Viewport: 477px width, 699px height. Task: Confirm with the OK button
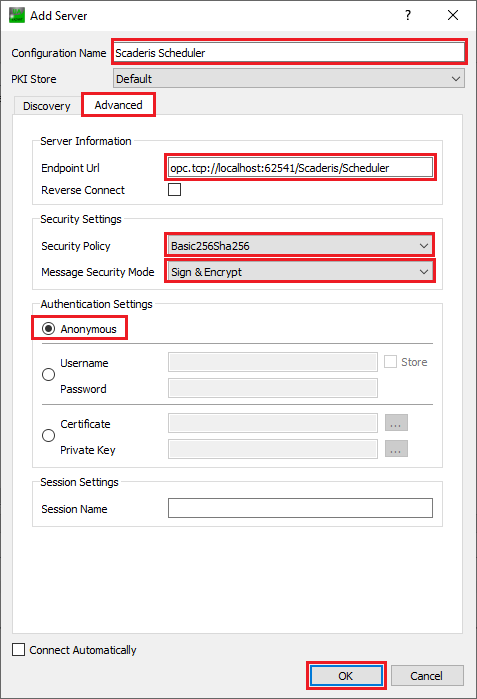coord(346,676)
